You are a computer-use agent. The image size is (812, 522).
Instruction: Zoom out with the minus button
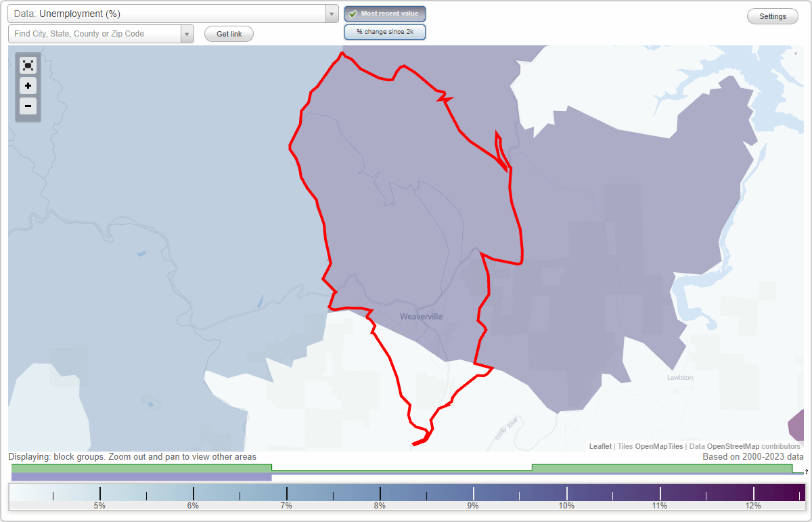[28, 106]
